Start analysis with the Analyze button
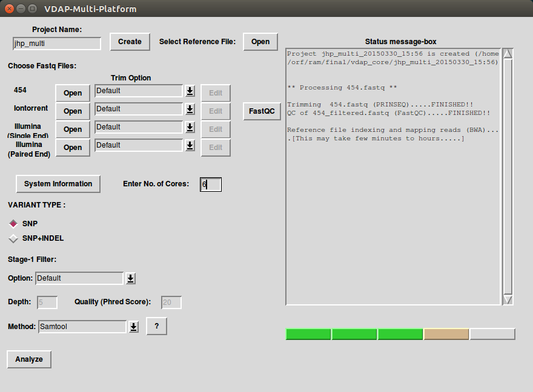Screen dimensions: 533x392 point(28,359)
